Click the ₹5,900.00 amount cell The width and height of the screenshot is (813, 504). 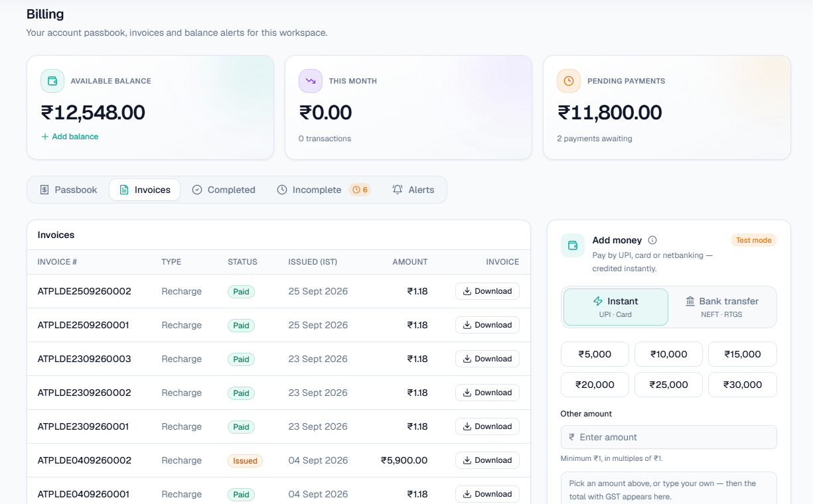(404, 460)
